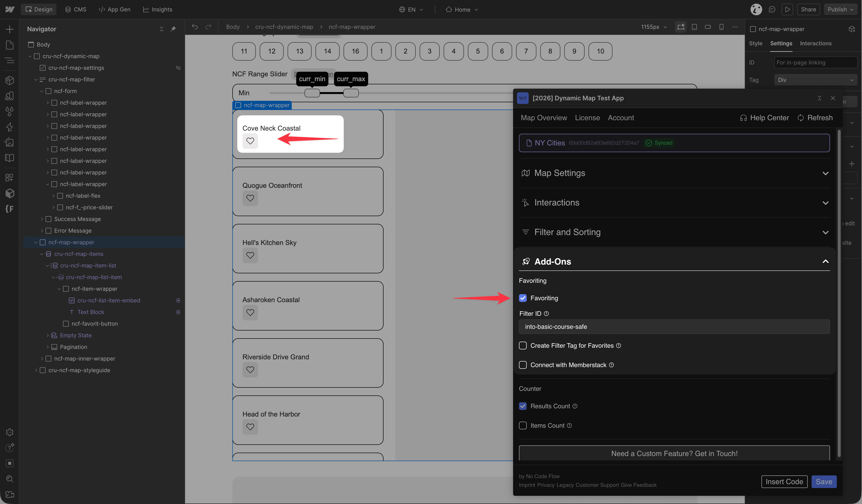Screen dimensions: 862x504
Task: Open the Tag Div dropdown
Action: (815, 80)
